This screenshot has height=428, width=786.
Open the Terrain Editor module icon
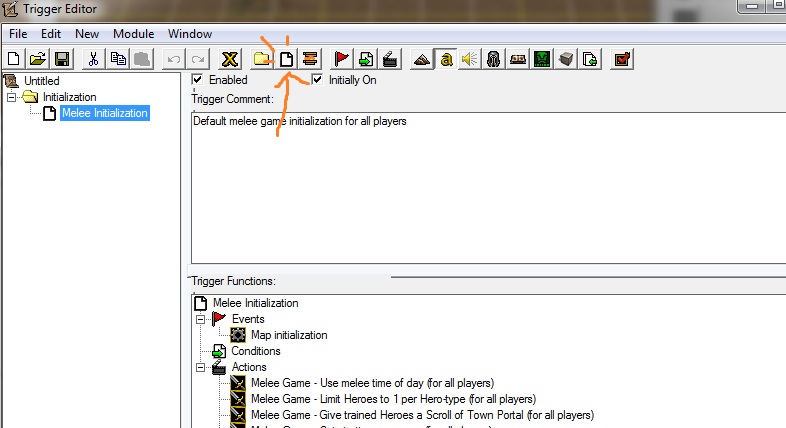(x=422, y=59)
